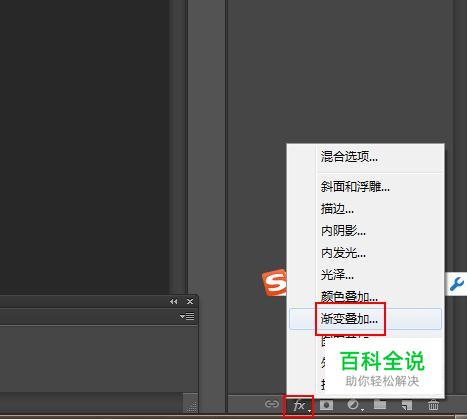Image resolution: width=467 pixels, height=419 pixels.
Task: Open the fx layer style menu
Action: point(299,406)
